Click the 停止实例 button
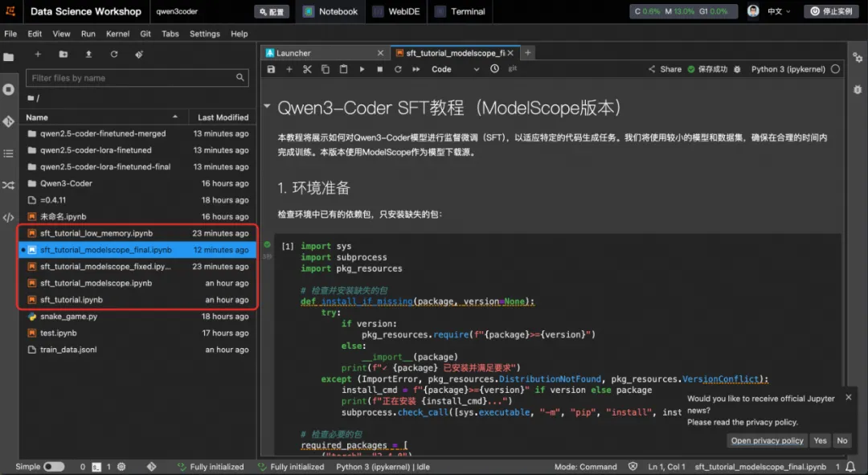The image size is (868, 475). 832,11
